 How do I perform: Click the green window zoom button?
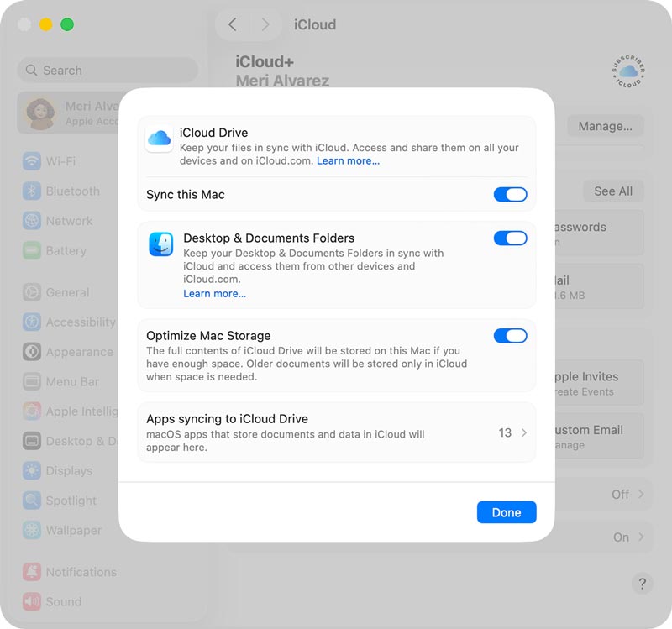pos(67,24)
